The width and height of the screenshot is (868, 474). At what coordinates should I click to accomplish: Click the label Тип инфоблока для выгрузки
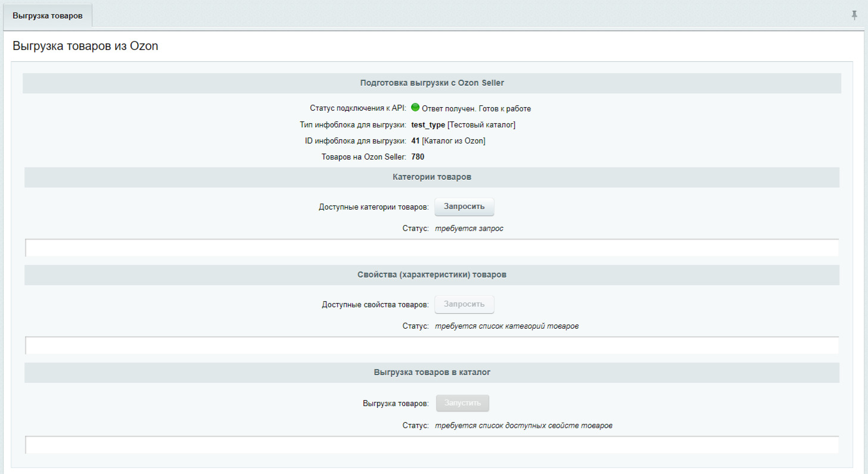[x=353, y=125]
